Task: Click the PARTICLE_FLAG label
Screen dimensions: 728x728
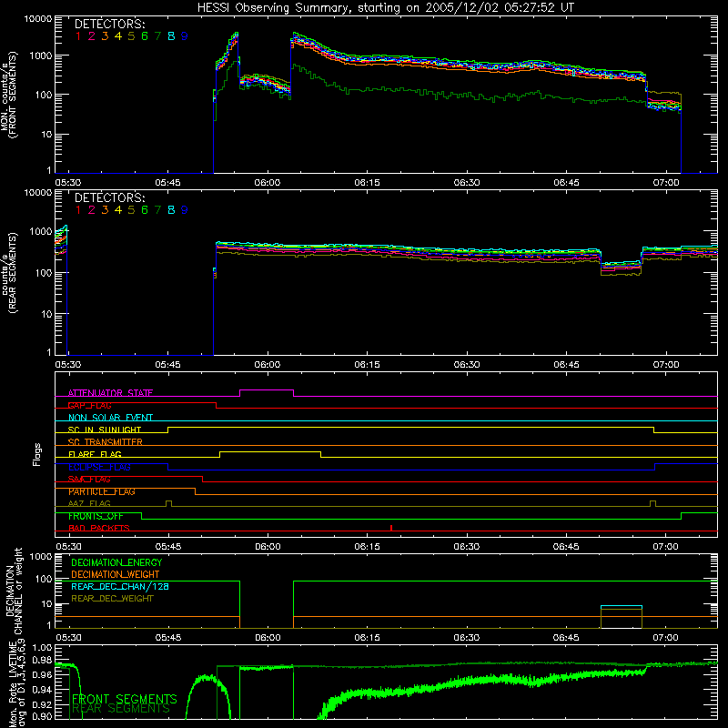Action: (102, 491)
